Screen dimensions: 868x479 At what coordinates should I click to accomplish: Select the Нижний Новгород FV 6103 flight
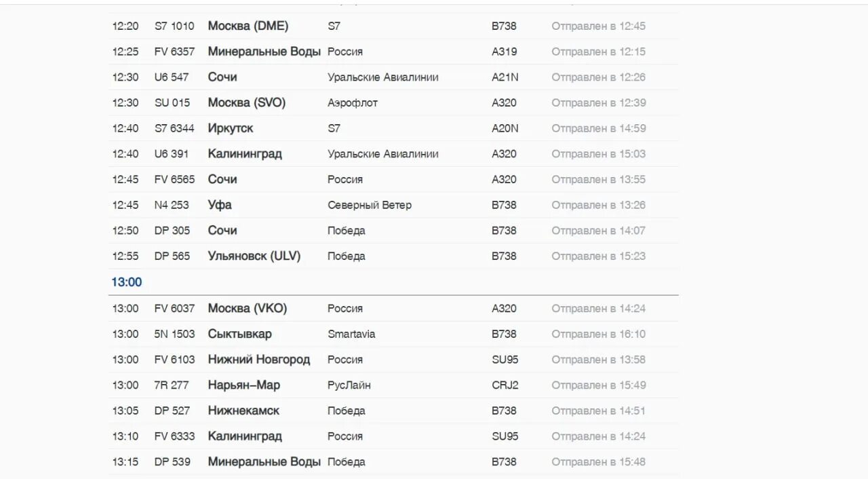click(x=393, y=360)
